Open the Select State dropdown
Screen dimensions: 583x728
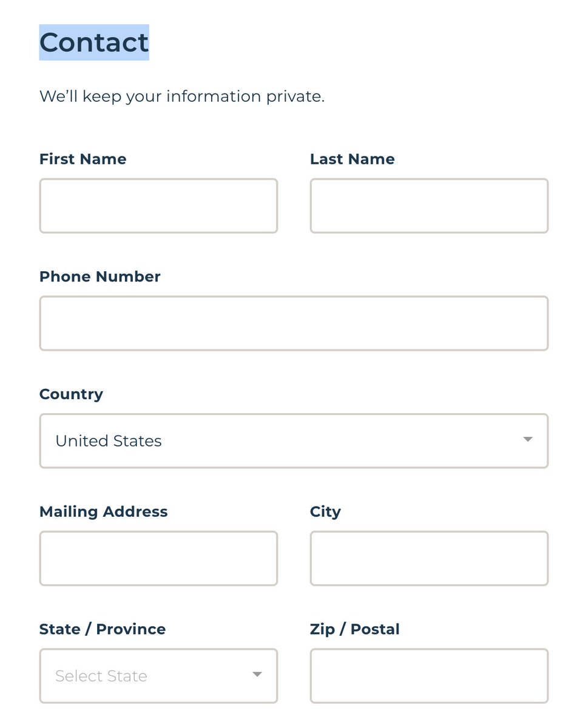click(158, 676)
